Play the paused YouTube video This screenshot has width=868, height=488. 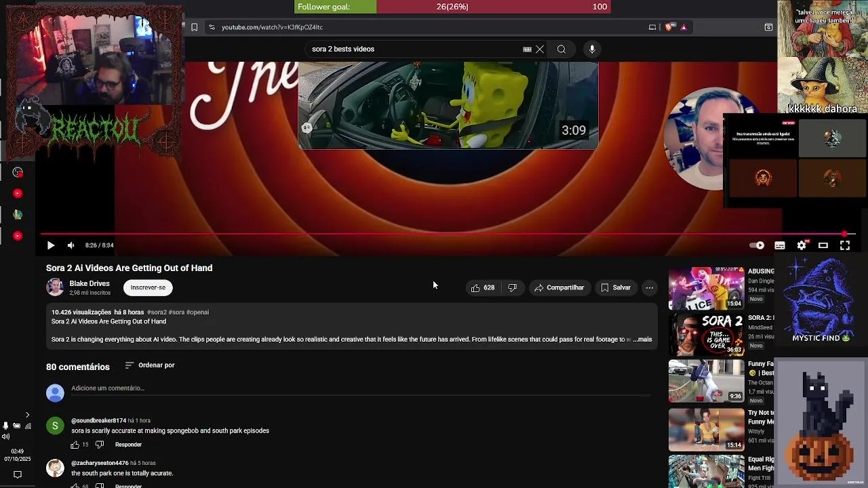pos(50,245)
